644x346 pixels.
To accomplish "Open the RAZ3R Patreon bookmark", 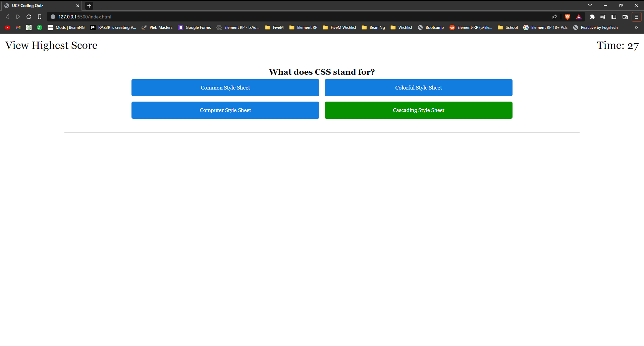I will (113, 27).
